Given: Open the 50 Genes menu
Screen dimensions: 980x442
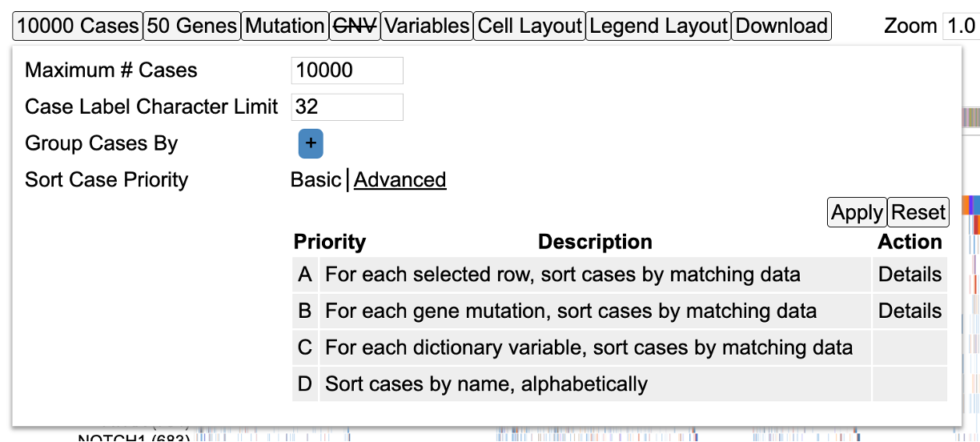Looking at the screenshot, I should tap(192, 26).
